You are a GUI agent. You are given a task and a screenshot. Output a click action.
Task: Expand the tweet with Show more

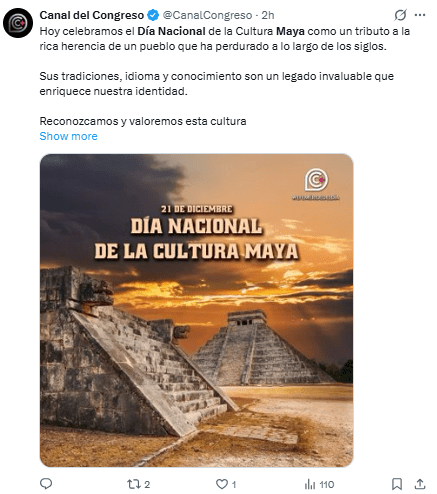[68, 136]
